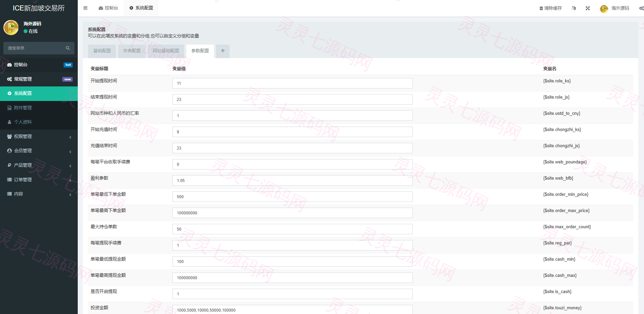Open the 控制台 tab in top bar
644x314 pixels.
click(x=108, y=8)
